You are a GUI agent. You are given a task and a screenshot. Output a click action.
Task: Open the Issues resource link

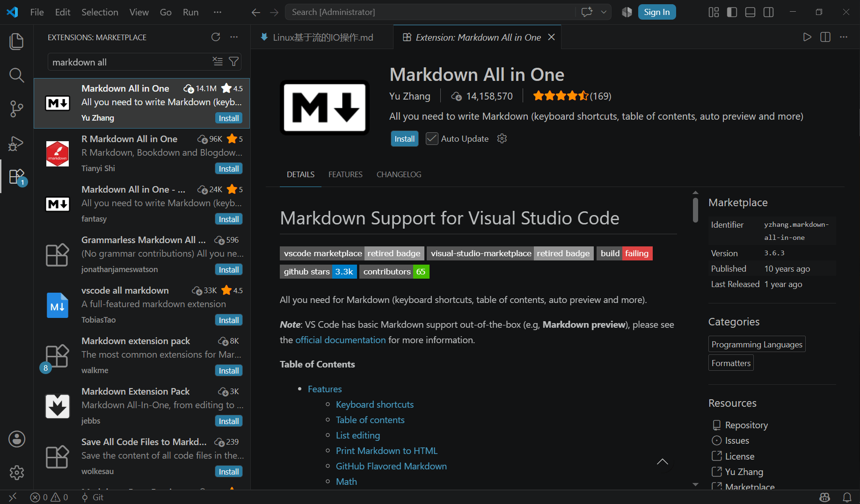[x=737, y=440]
